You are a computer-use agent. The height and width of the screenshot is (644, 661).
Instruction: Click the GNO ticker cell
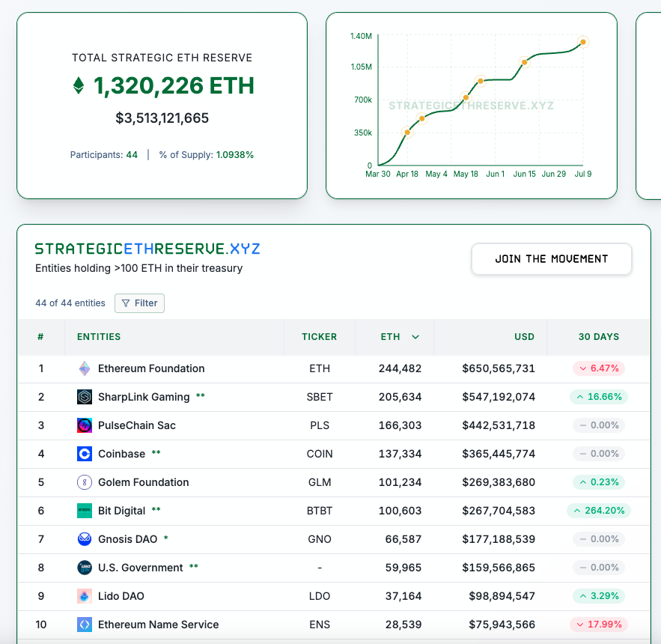pyautogui.click(x=320, y=539)
